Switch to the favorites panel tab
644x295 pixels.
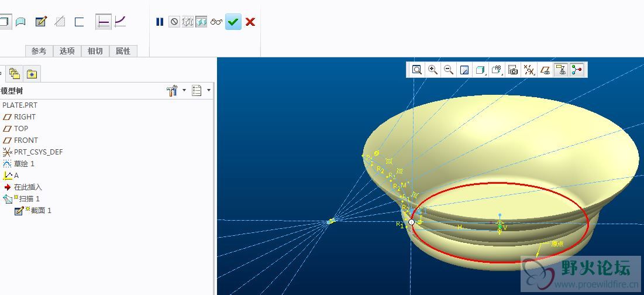[32, 74]
